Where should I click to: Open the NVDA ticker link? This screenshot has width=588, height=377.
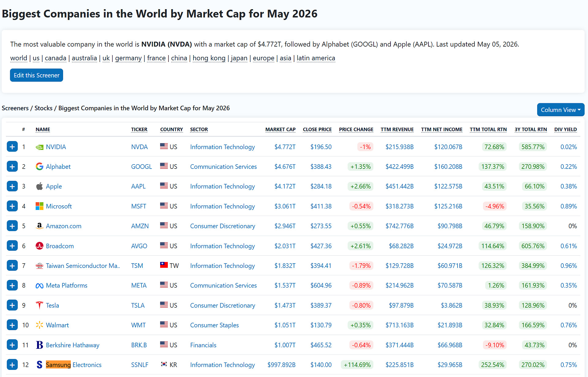click(139, 147)
